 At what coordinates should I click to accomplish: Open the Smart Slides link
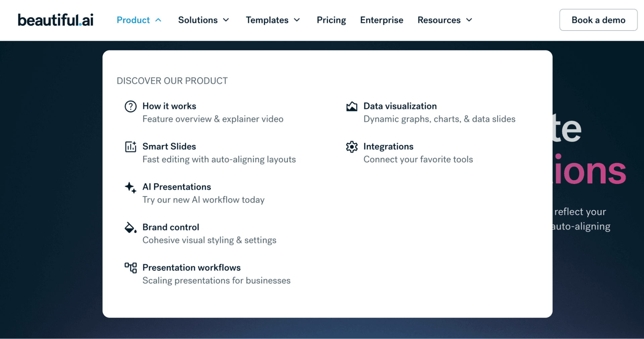(169, 147)
